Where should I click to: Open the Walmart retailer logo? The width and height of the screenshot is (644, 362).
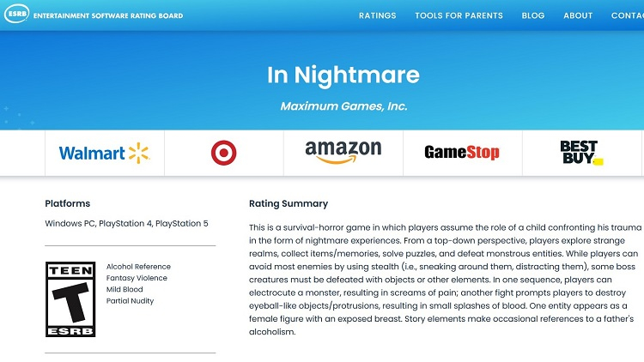click(104, 154)
